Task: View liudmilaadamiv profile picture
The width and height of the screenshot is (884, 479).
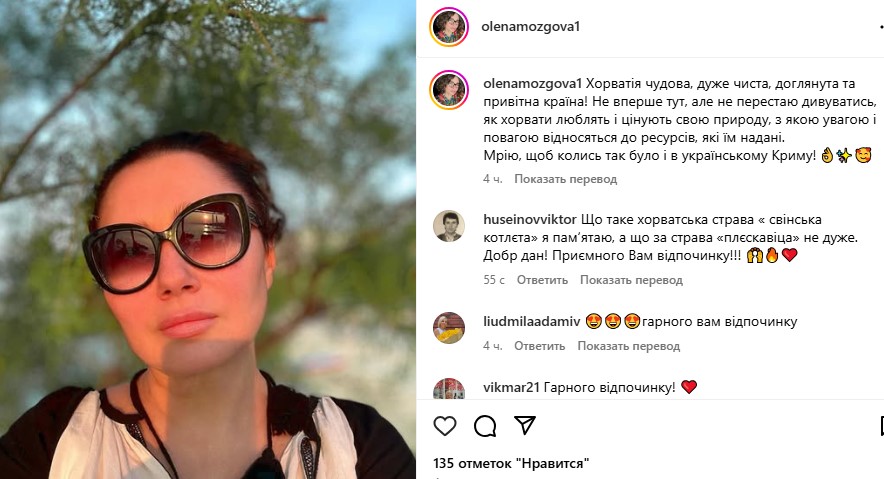Action: pyautogui.click(x=449, y=327)
